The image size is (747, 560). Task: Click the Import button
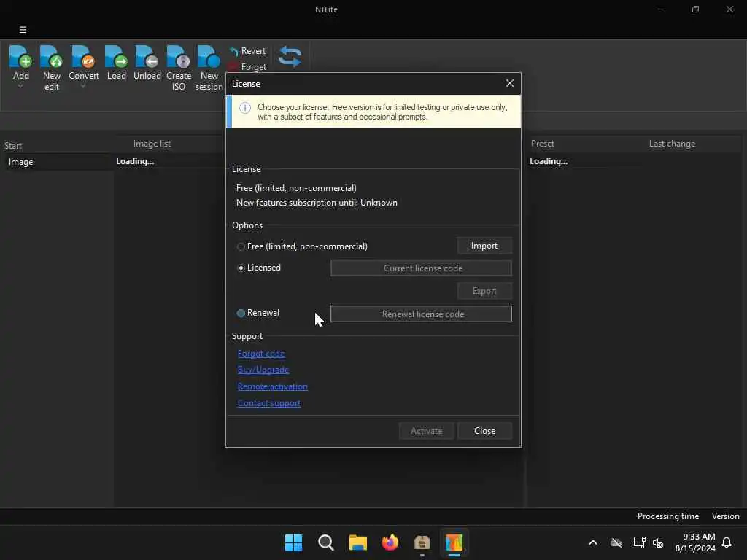tap(484, 246)
